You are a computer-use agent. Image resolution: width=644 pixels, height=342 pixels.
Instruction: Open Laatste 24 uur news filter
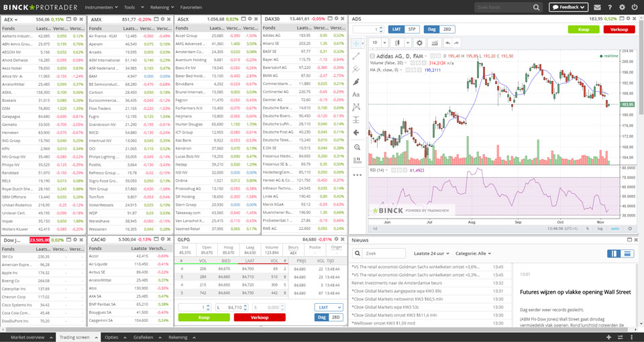[x=431, y=253]
